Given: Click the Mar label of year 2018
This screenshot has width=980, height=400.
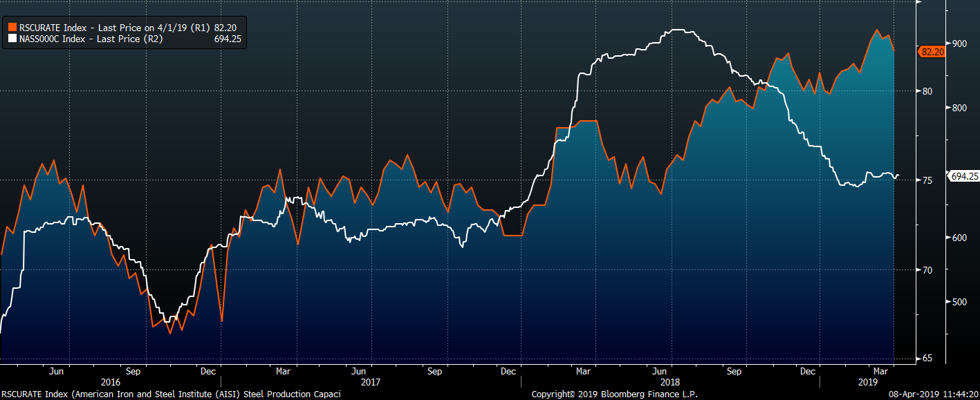Looking at the screenshot, I should [583, 371].
